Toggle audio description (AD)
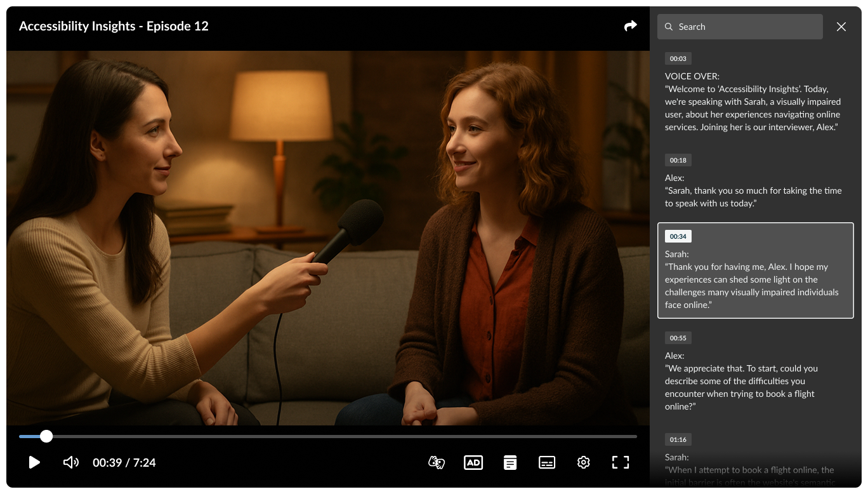Image resolution: width=868 pixels, height=494 pixels. (473, 462)
